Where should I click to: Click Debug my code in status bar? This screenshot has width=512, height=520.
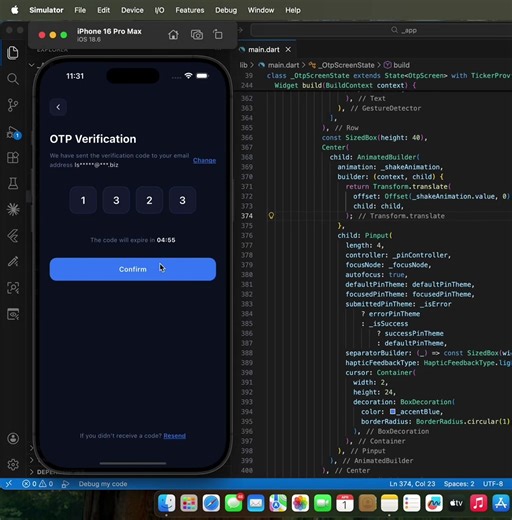[103, 484]
